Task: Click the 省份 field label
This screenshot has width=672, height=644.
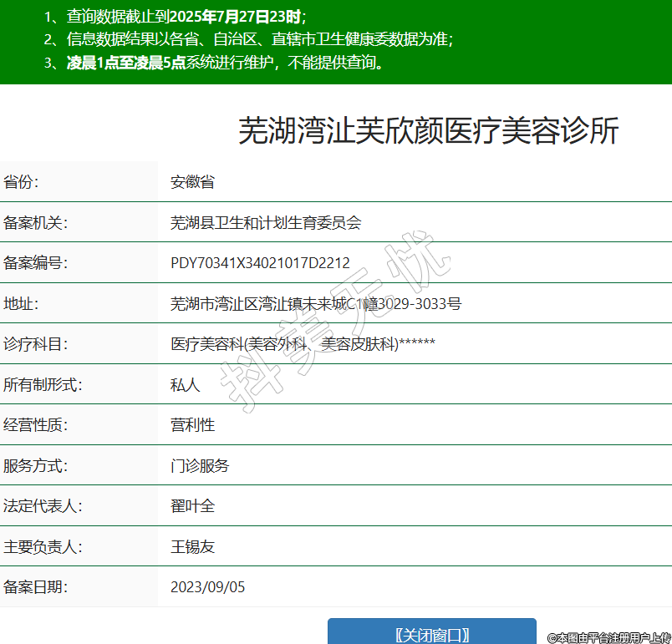Action: click(22, 182)
